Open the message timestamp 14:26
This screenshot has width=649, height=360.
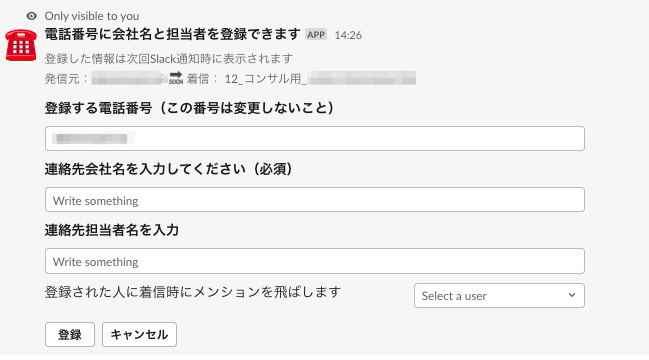tap(348, 36)
